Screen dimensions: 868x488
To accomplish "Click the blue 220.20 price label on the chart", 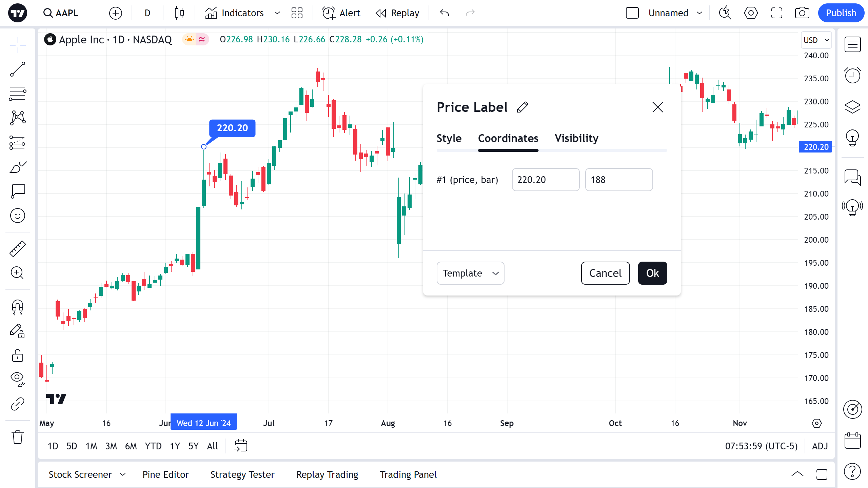I will [232, 128].
